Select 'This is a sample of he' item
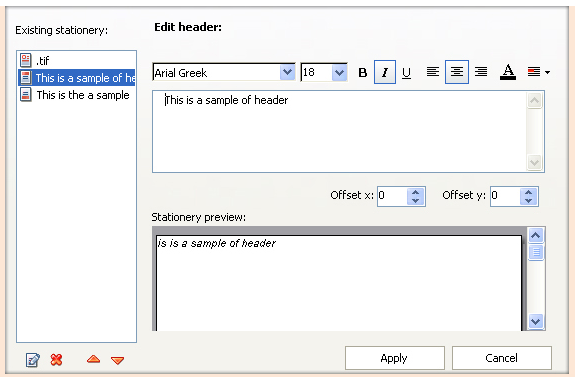The width and height of the screenshot is (575, 381). tap(76, 78)
